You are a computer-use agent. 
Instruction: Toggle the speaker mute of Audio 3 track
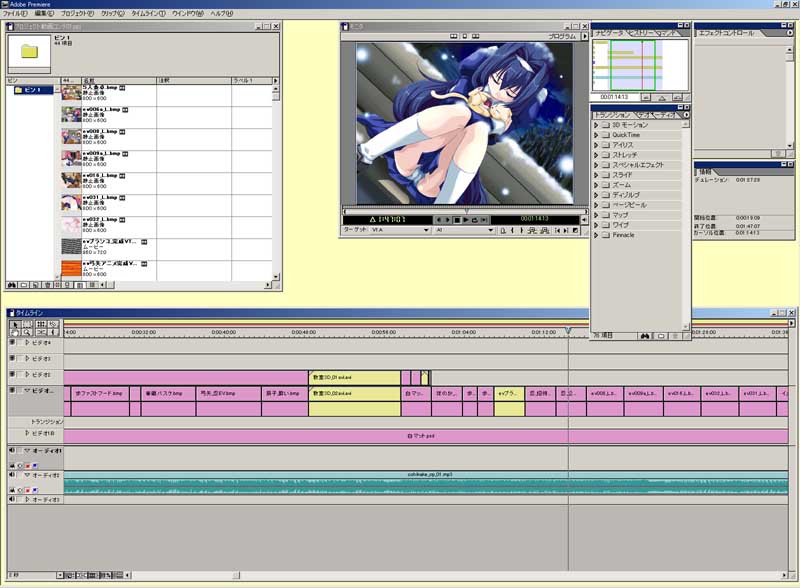(12, 499)
